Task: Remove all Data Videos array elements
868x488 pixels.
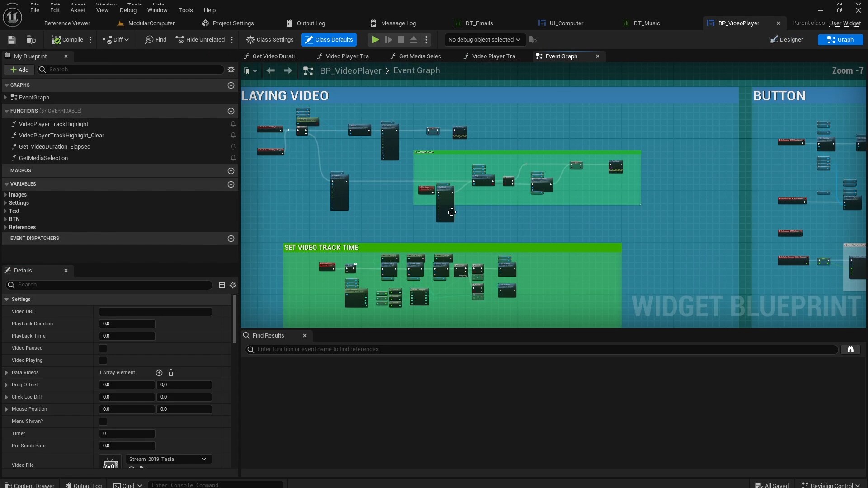Action: point(171,373)
